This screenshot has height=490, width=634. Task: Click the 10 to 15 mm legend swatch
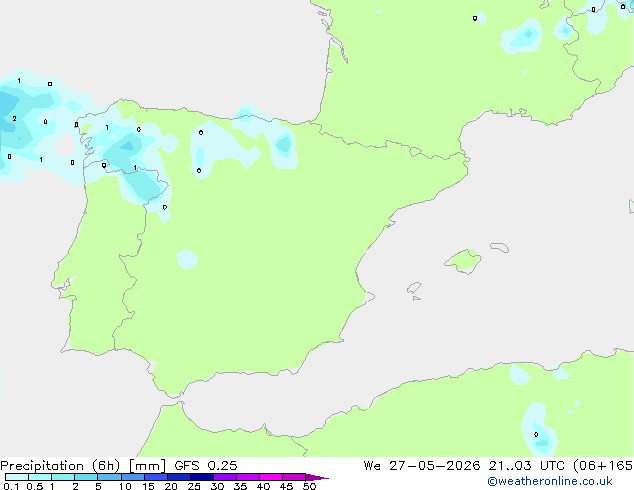pos(132,477)
